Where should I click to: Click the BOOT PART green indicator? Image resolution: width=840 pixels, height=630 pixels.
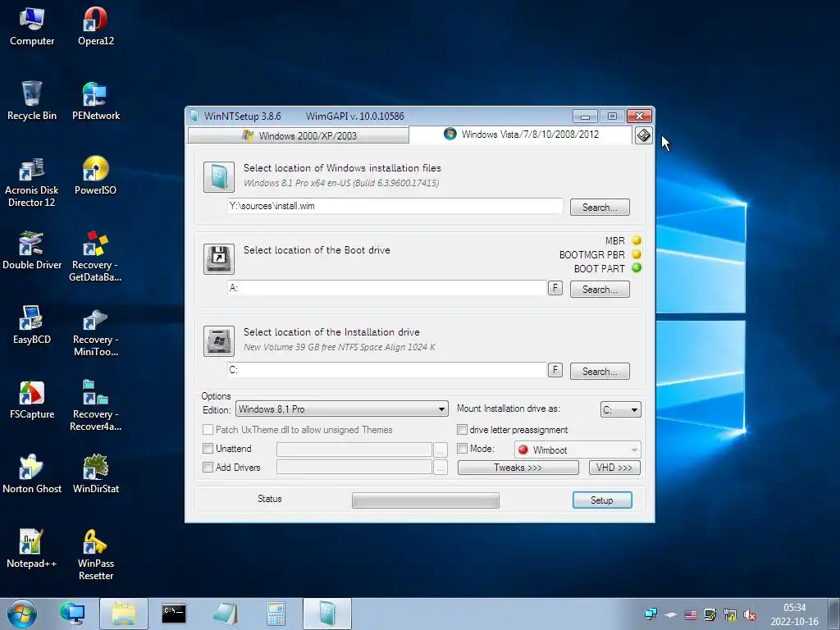637,268
